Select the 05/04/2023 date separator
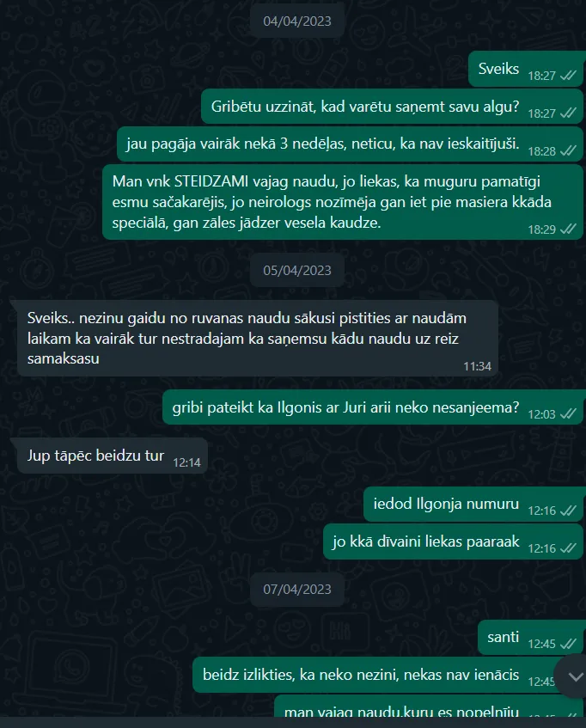586x728 pixels. pyautogui.click(x=297, y=271)
